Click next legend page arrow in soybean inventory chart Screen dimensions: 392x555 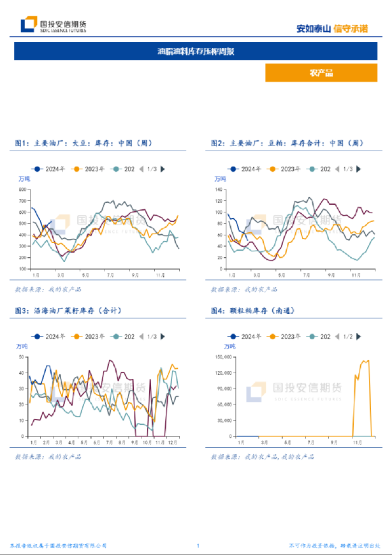tap(163, 169)
